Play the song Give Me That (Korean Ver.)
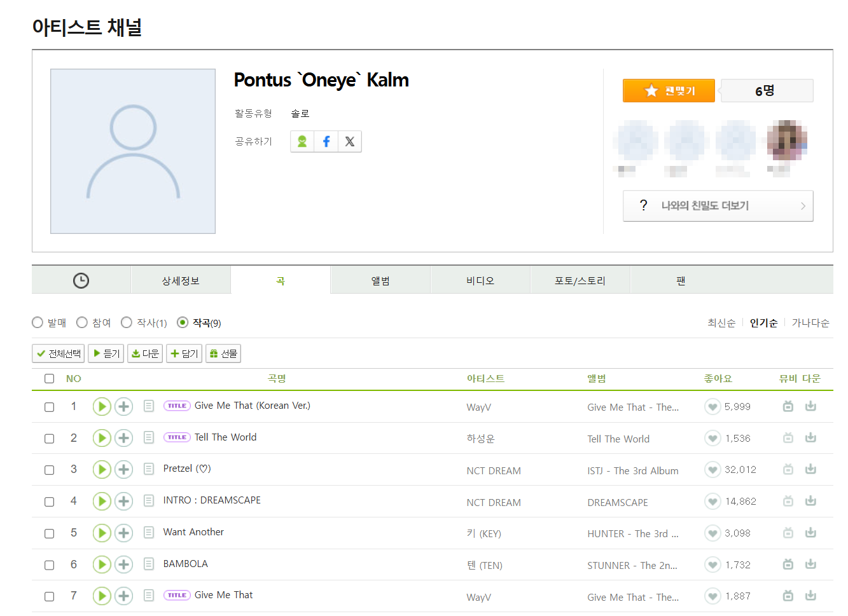This screenshot has height=616, width=848. pyautogui.click(x=102, y=407)
